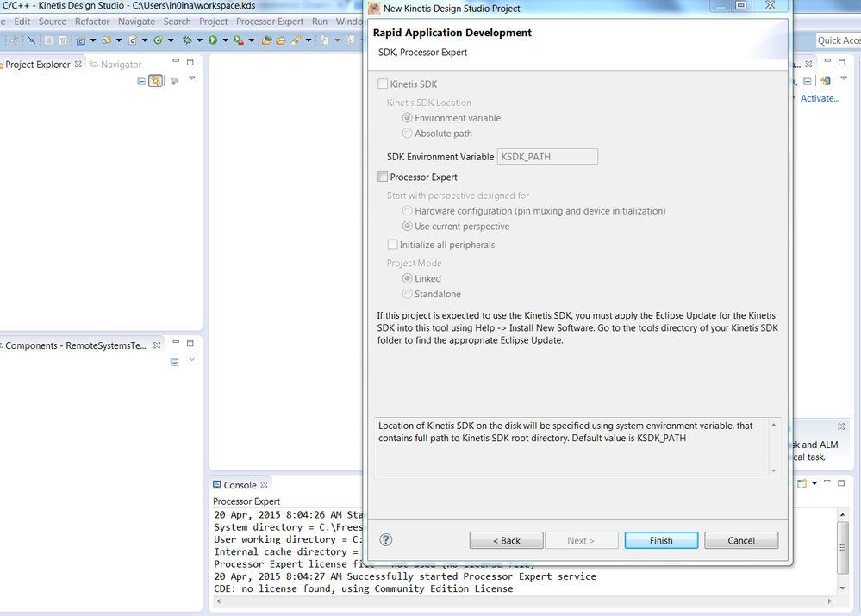Open dropdown arrow beside Debug icon

coord(199,40)
